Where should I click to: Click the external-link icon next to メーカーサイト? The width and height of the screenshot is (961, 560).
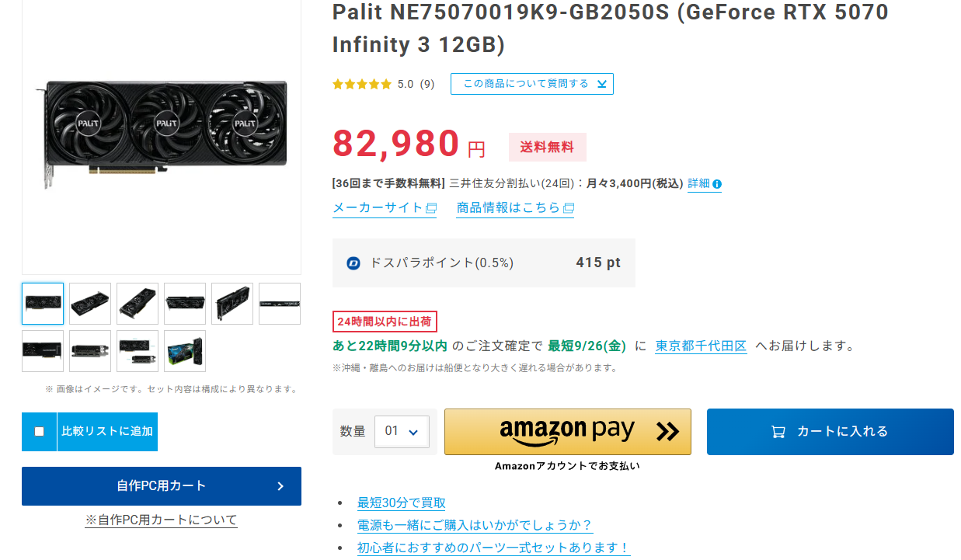point(431,208)
